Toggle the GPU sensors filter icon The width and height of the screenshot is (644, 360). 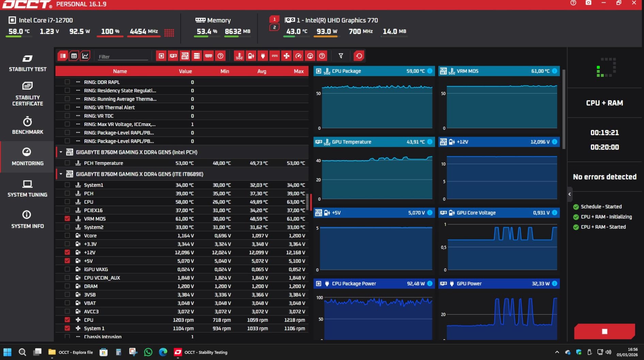click(x=173, y=56)
